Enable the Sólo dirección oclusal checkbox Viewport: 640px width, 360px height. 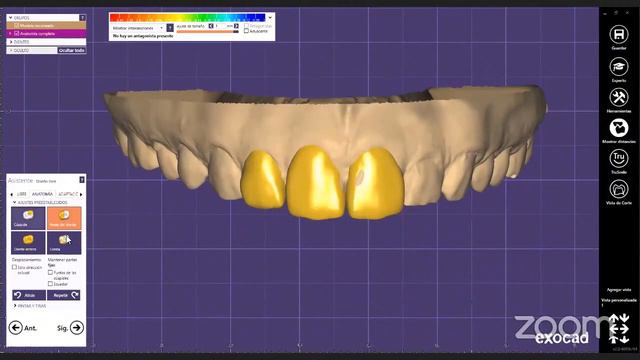[14, 267]
